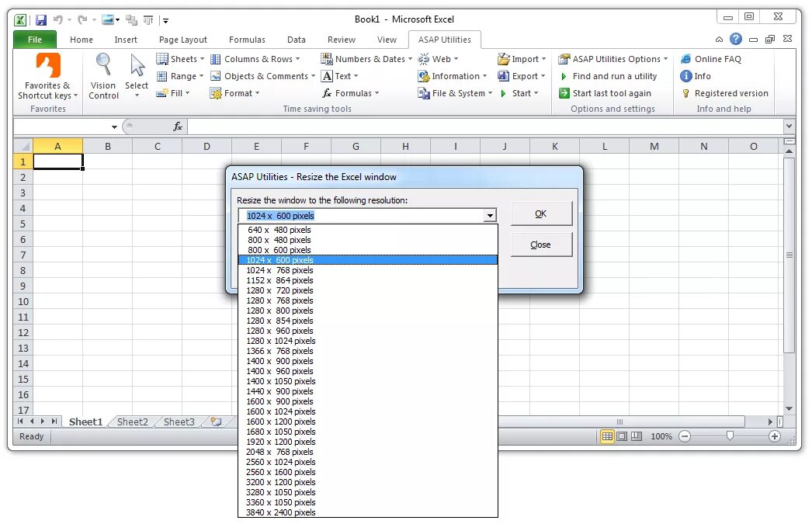
Task: Open the Import menu
Action: (x=522, y=59)
